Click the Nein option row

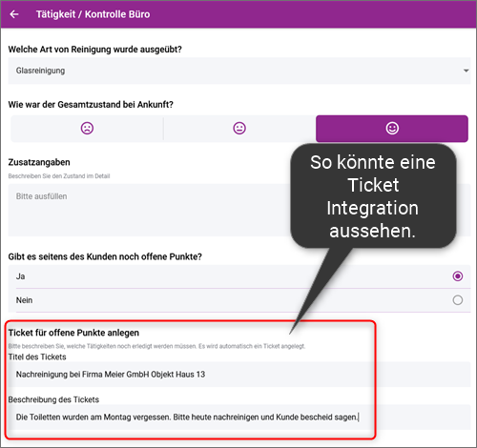(239, 300)
